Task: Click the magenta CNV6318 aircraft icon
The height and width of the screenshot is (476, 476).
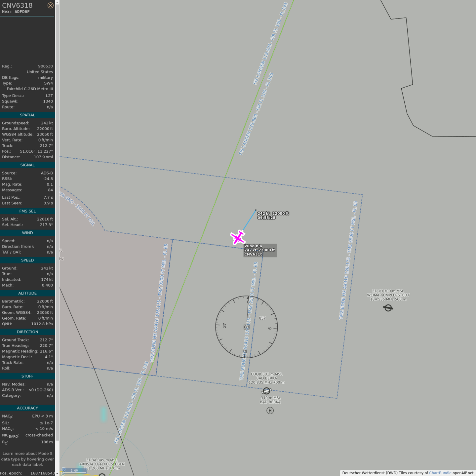Action: click(238, 237)
